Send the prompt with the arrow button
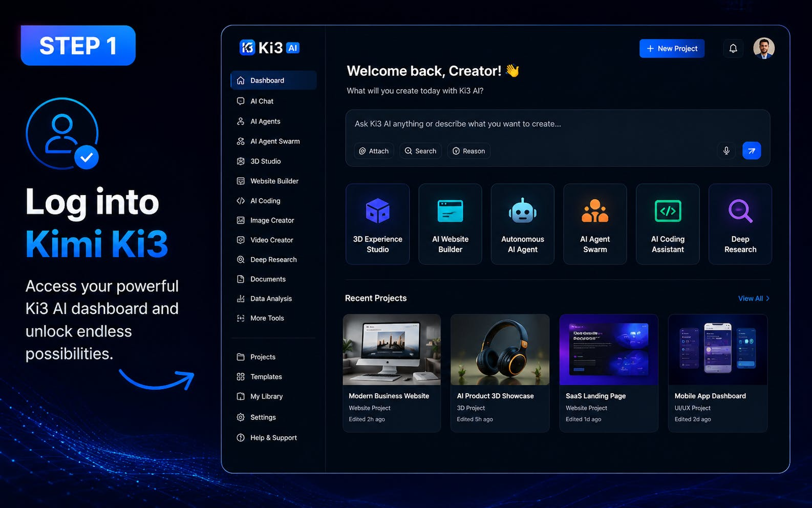This screenshot has height=508, width=812. pos(752,151)
